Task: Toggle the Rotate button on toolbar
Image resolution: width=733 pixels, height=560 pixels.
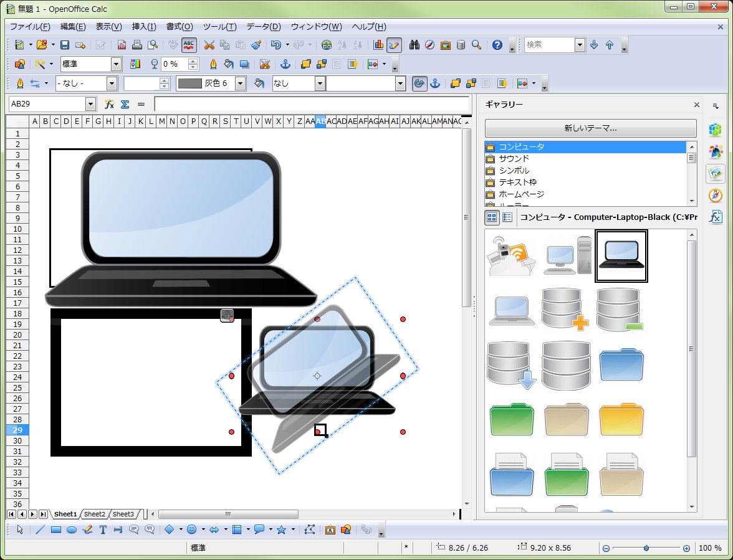Action: [419, 83]
